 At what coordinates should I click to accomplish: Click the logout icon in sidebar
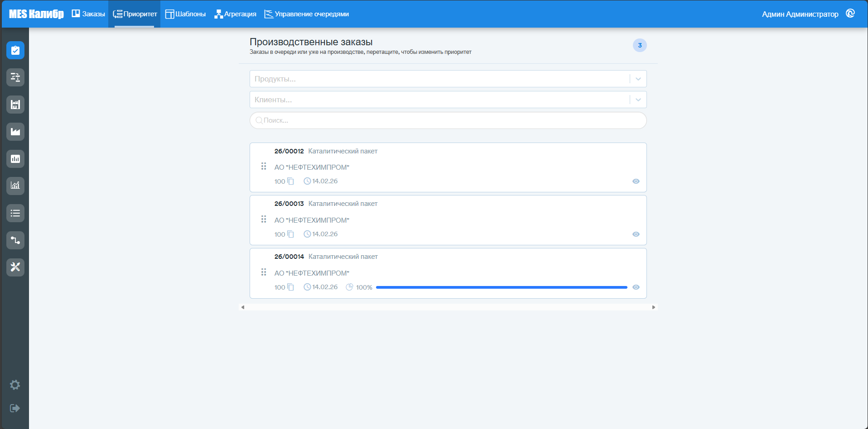[15, 408]
